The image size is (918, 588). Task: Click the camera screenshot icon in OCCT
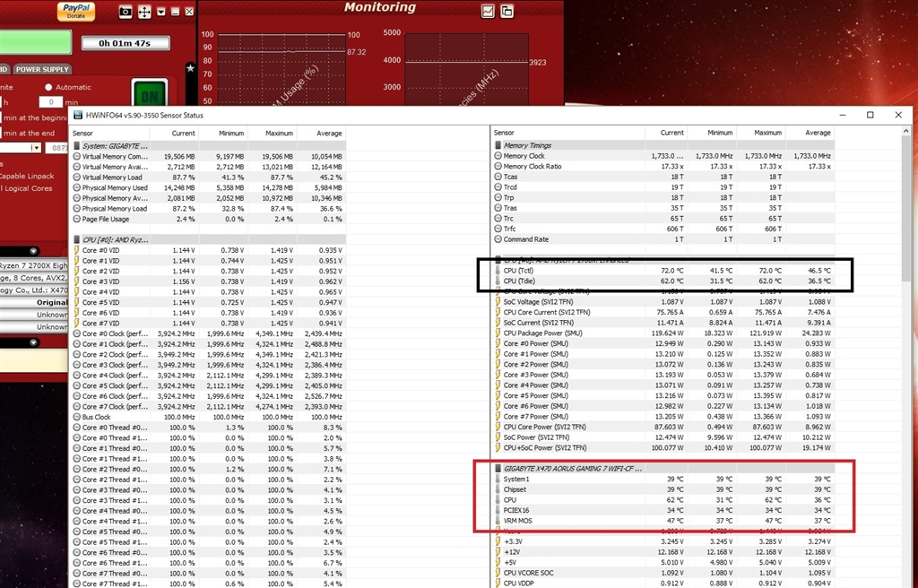coord(126,12)
